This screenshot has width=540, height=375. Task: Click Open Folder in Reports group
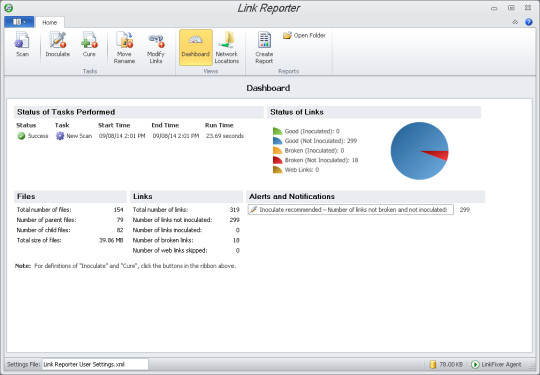point(304,35)
